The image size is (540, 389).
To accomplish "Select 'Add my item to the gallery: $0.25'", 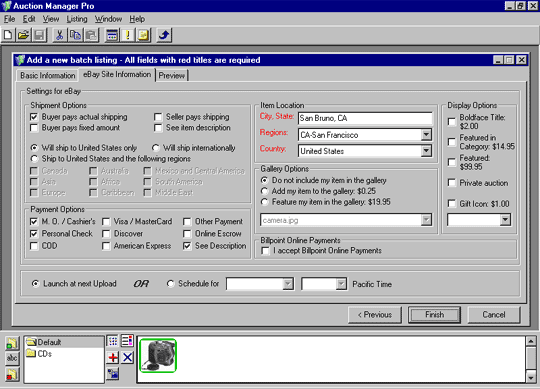I will coord(264,191).
